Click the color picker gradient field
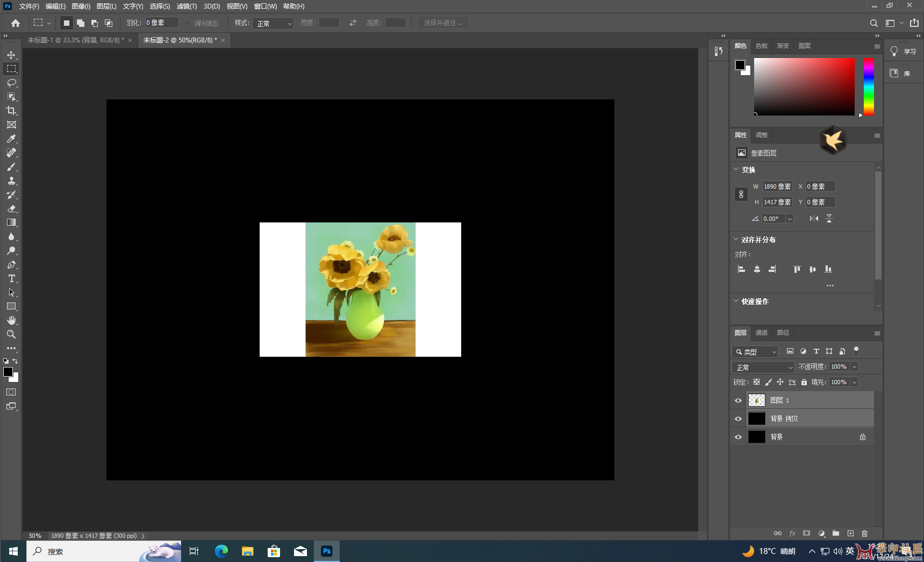This screenshot has width=924, height=562. (804, 87)
